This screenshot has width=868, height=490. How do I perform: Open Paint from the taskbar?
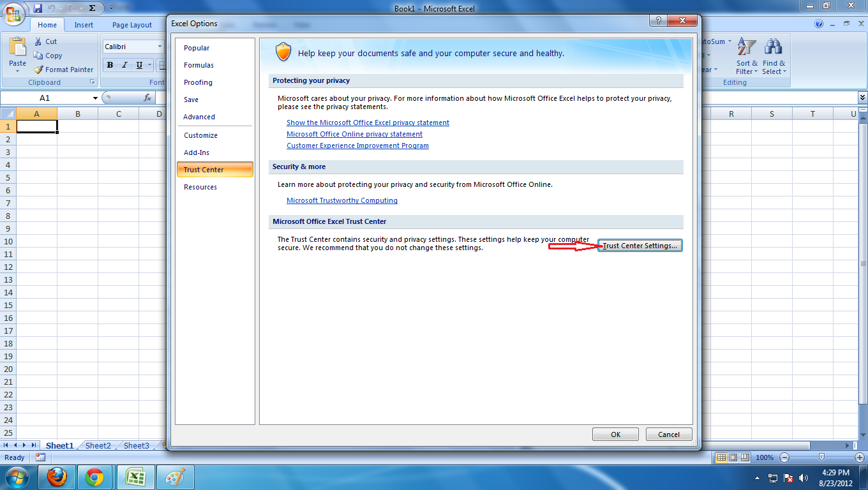coord(175,477)
